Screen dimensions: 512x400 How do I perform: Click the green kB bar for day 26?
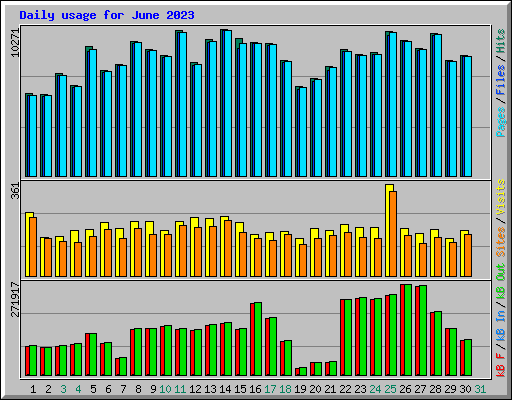(408, 330)
